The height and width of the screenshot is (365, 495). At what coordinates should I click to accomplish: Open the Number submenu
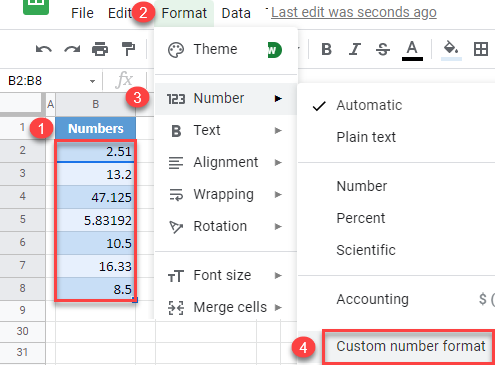(x=226, y=98)
